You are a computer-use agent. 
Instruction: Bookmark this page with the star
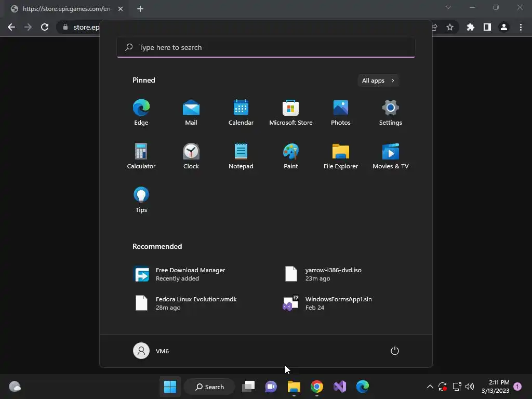(x=450, y=27)
